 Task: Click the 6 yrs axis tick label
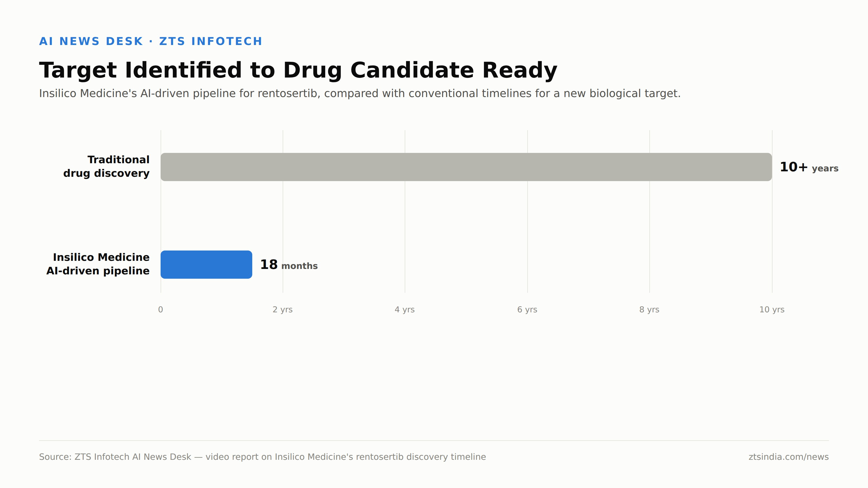click(527, 310)
